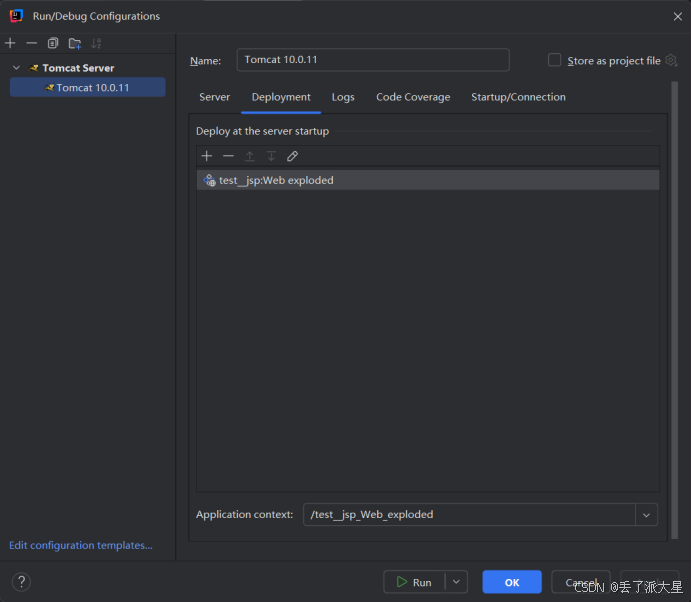Close the Run/Debug Configurations dialog
This screenshot has width=692, height=602.
pyautogui.click(x=677, y=16)
